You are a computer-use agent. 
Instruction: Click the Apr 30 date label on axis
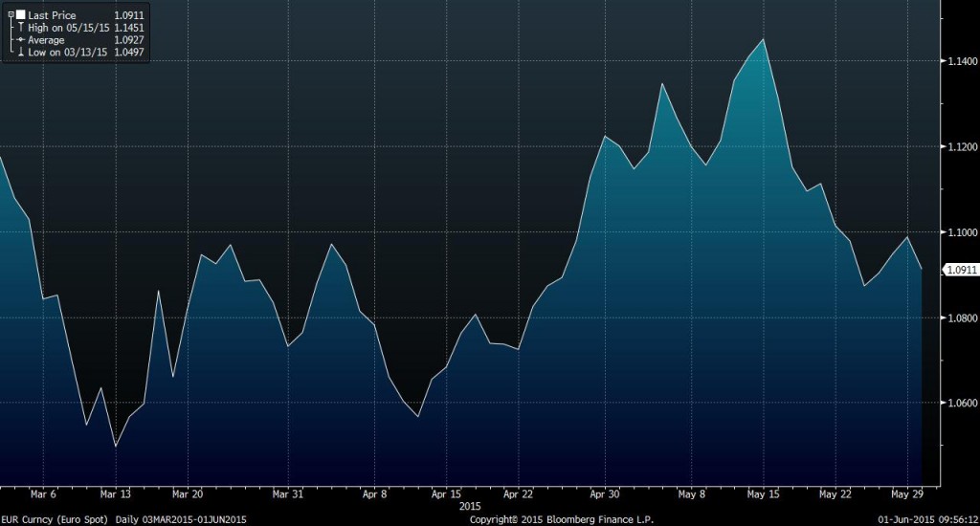(605, 494)
